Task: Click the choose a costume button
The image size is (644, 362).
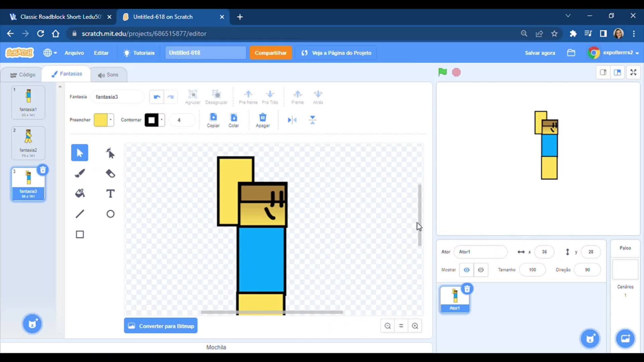Action: pyautogui.click(x=32, y=324)
